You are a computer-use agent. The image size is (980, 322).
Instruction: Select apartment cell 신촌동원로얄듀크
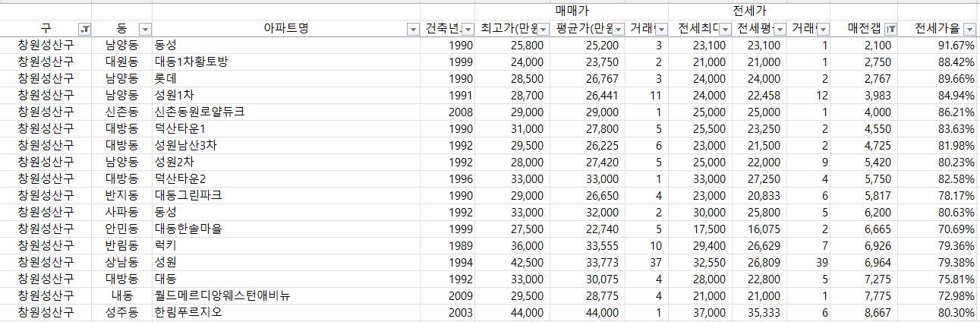(287, 112)
